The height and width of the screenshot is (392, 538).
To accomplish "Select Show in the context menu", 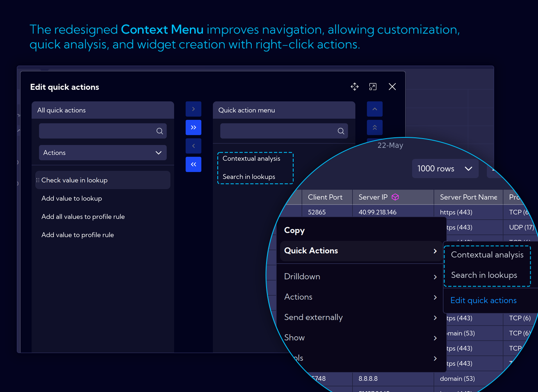I will point(294,337).
